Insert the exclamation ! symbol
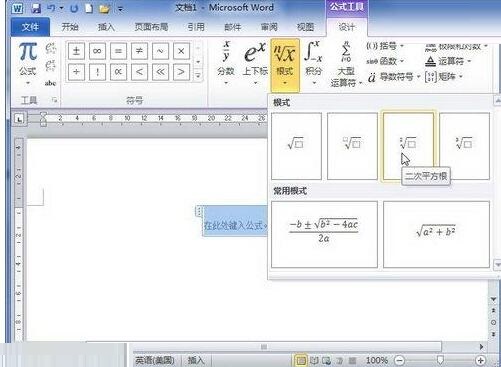Viewport: 501px width, 367px height. coord(97,72)
